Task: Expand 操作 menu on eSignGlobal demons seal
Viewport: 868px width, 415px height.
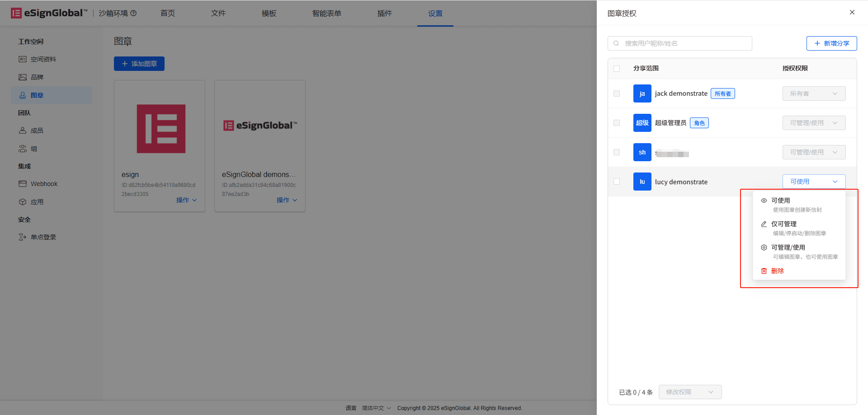Action: 287,200
